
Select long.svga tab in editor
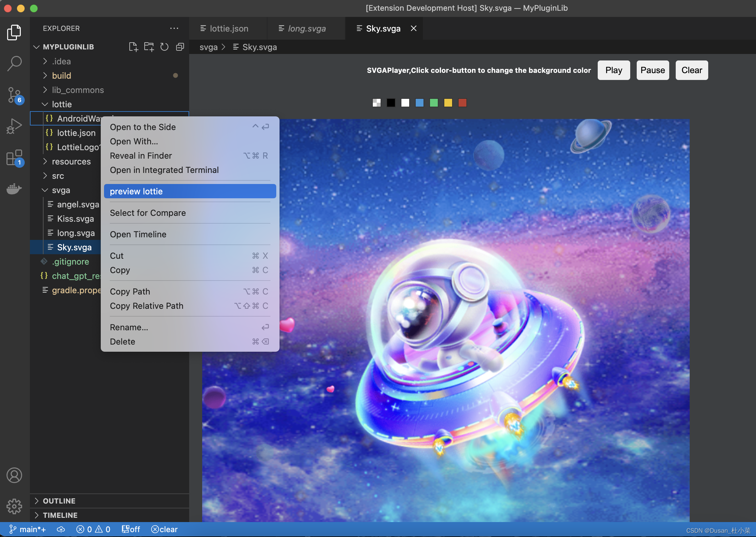pyautogui.click(x=306, y=27)
